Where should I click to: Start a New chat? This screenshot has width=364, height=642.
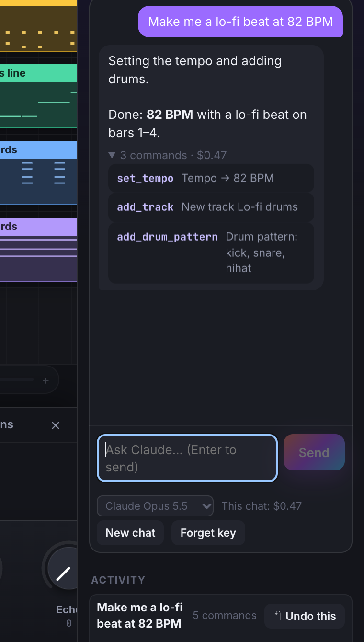[130, 533]
